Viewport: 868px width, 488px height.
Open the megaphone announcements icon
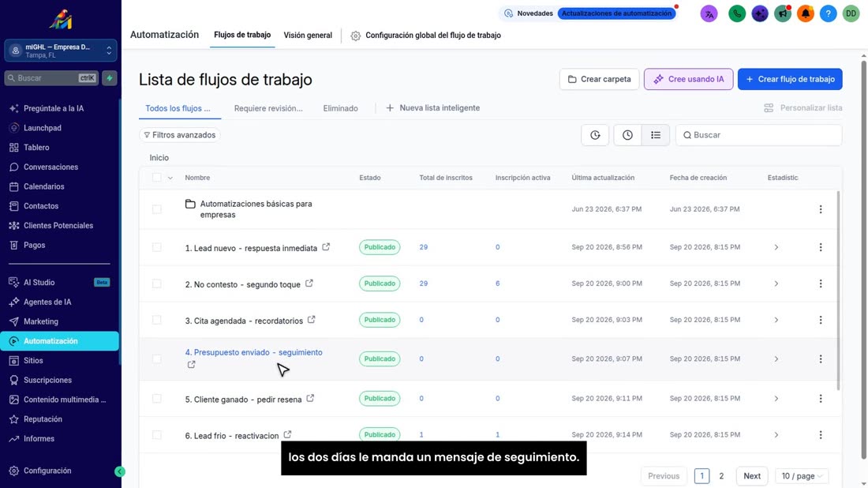[782, 14]
